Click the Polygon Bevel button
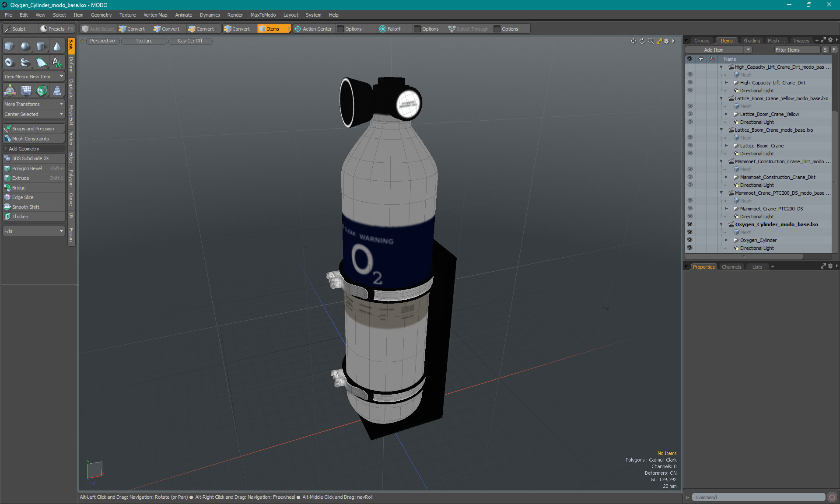 (34, 168)
